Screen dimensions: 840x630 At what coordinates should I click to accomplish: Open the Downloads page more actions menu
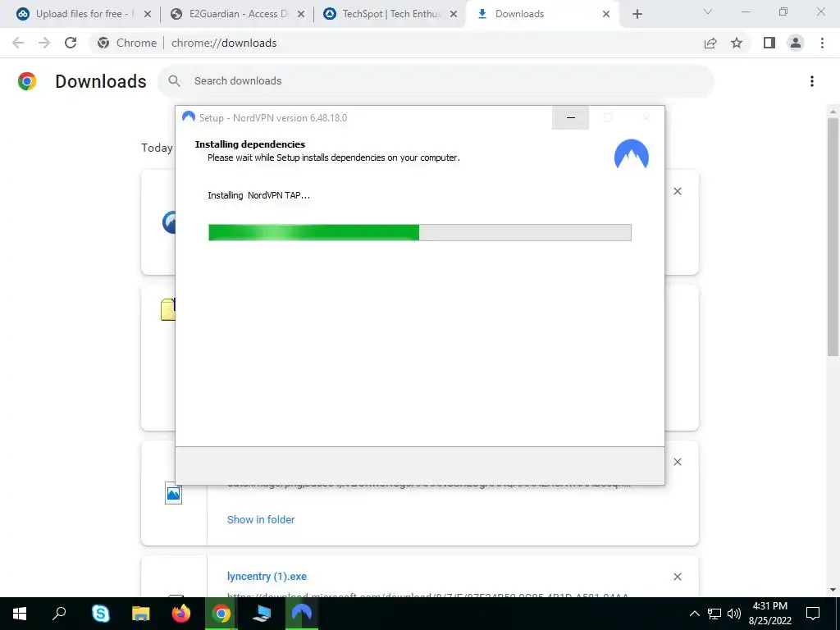[x=812, y=81]
